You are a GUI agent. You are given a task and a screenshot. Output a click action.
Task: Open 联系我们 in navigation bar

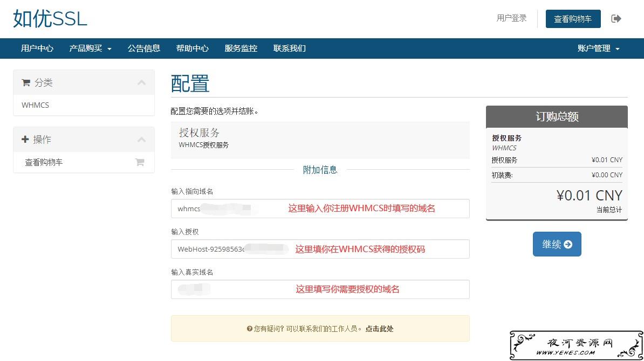pyautogui.click(x=290, y=48)
